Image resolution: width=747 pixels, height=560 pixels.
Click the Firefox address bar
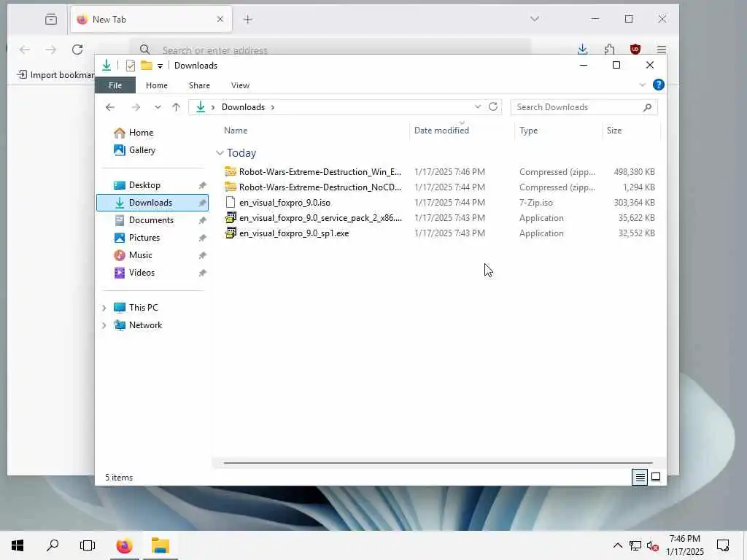(x=330, y=50)
